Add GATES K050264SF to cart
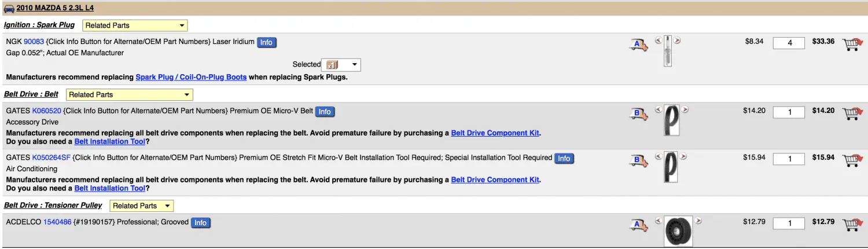The height and width of the screenshot is (249, 868). click(x=851, y=160)
